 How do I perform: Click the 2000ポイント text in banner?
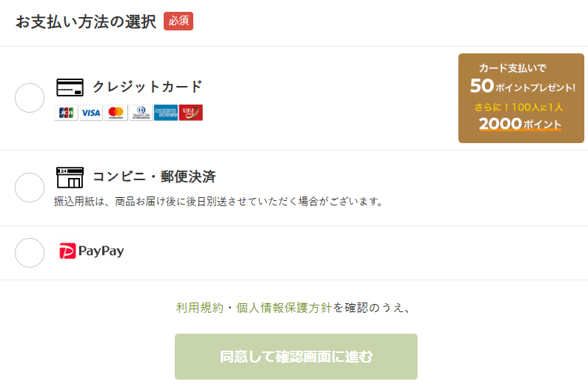520,124
